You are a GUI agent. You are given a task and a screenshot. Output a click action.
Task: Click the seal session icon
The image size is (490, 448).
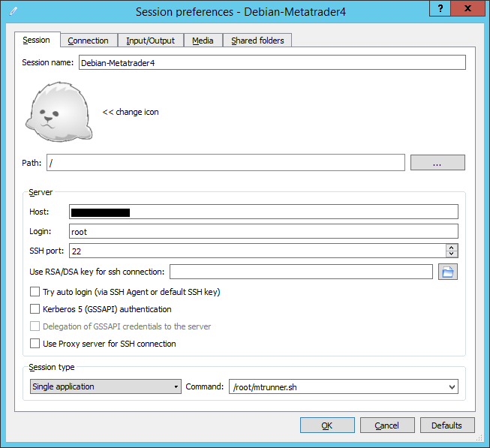coord(59,112)
